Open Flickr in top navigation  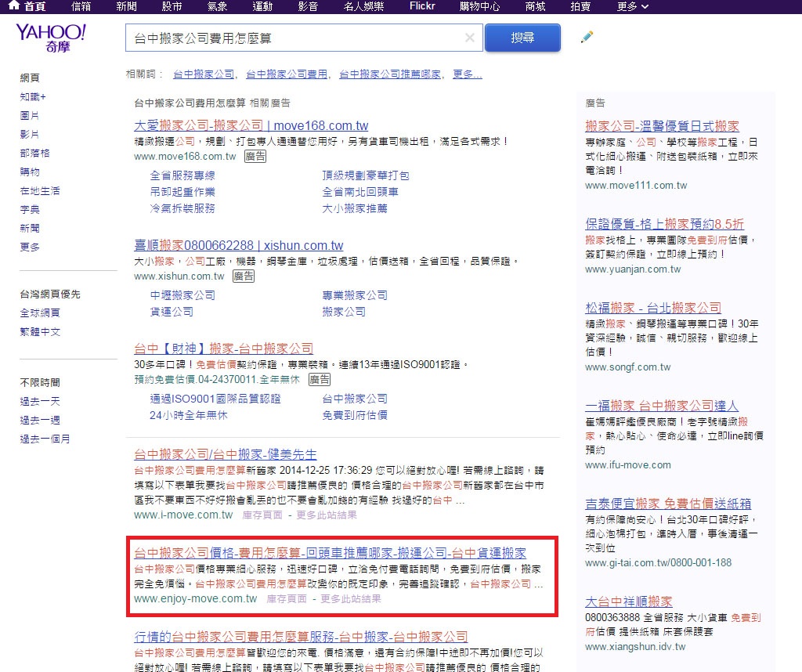tap(422, 6)
